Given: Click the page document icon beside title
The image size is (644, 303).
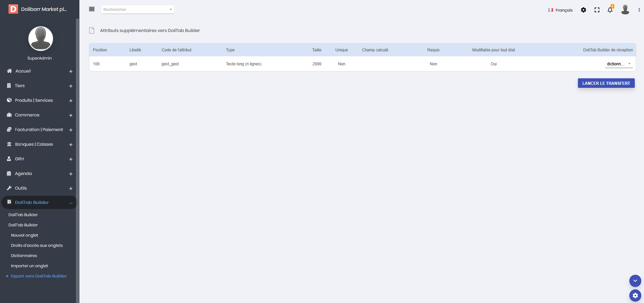Looking at the screenshot, I should (x=92, y=31).
